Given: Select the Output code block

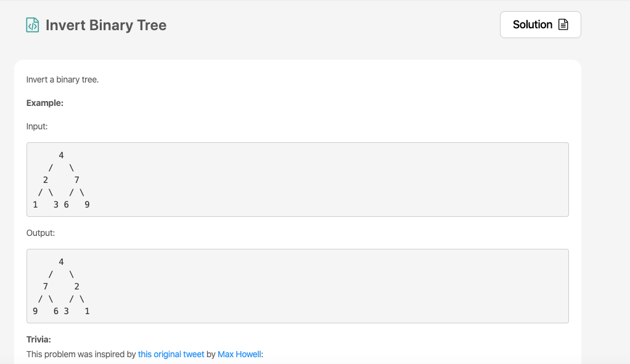Looking at the screenshot, I should click(298, 286).
